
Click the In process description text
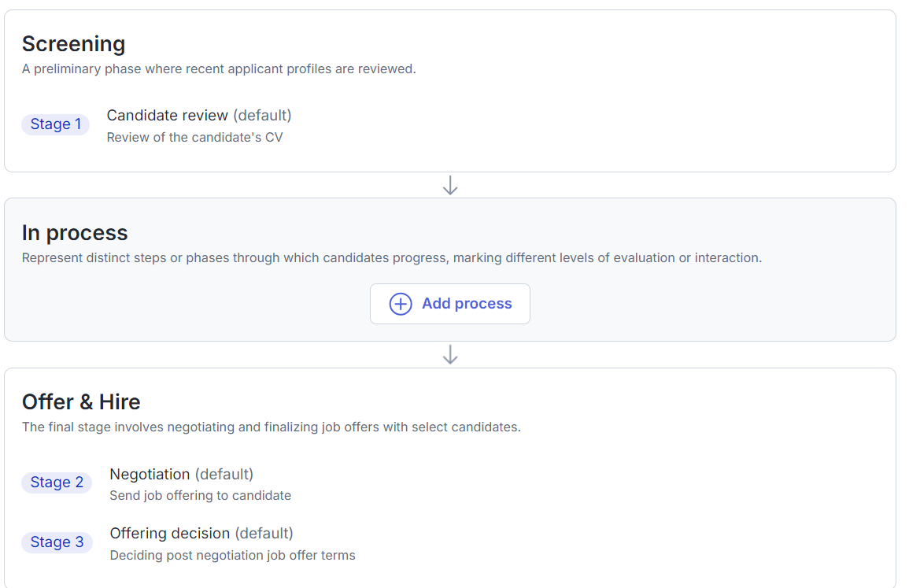391,258
